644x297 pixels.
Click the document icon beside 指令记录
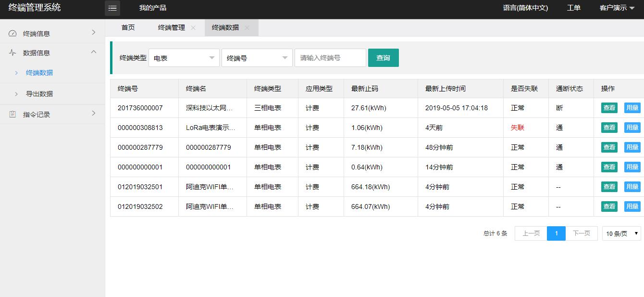(x=13, y=115)
